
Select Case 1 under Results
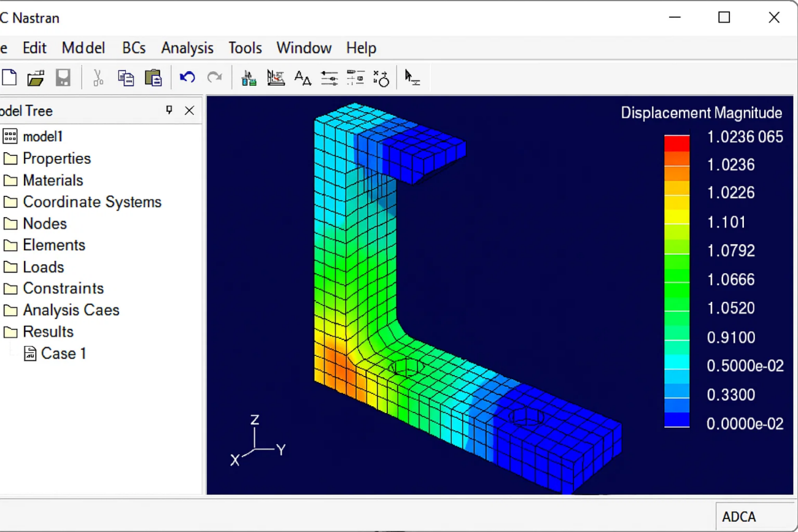pos(63,353)
